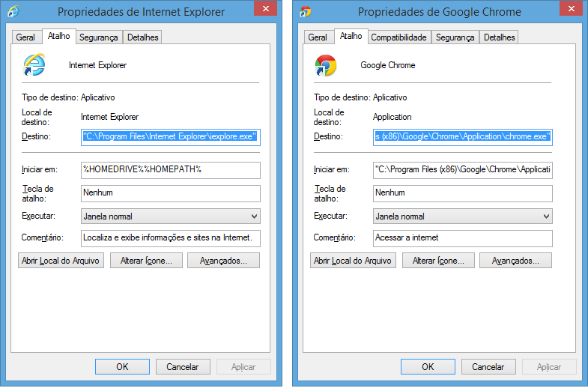This screenshot has width=588, height=388.
Task: Click 'Tipo de destino: Aplicativo' in Chrome window
Action: [x=360, y=97]
